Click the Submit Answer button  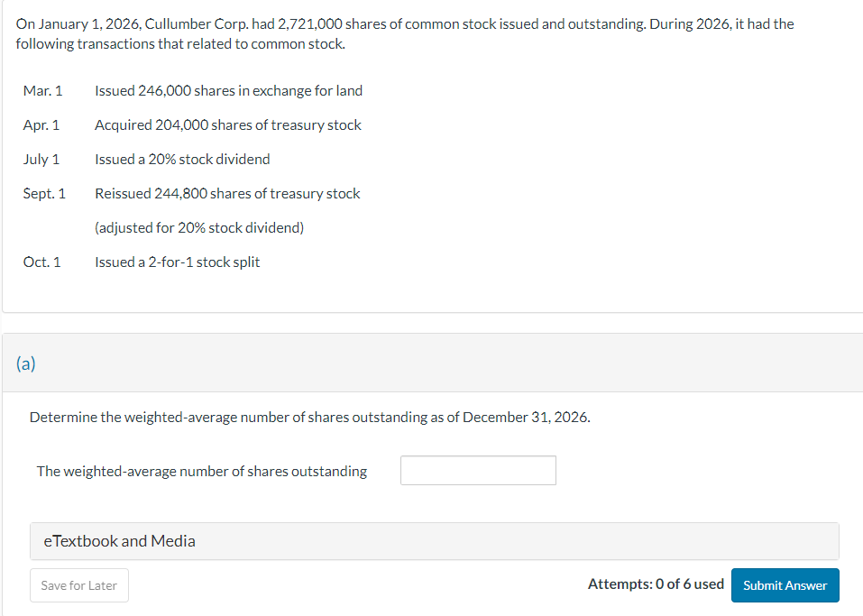click(785, 584)
